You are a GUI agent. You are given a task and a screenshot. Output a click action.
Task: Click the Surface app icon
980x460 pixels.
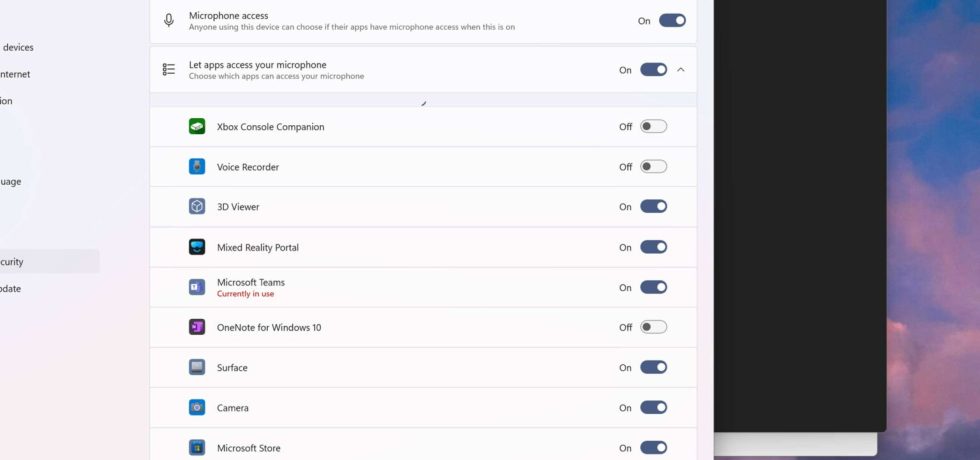(197, 367)
